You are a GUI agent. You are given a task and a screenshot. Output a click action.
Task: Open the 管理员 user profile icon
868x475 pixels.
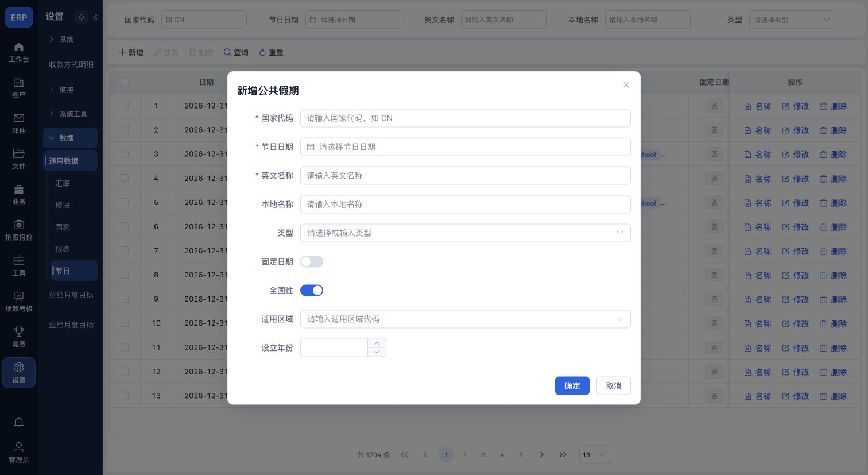click(x=19, y=447)
